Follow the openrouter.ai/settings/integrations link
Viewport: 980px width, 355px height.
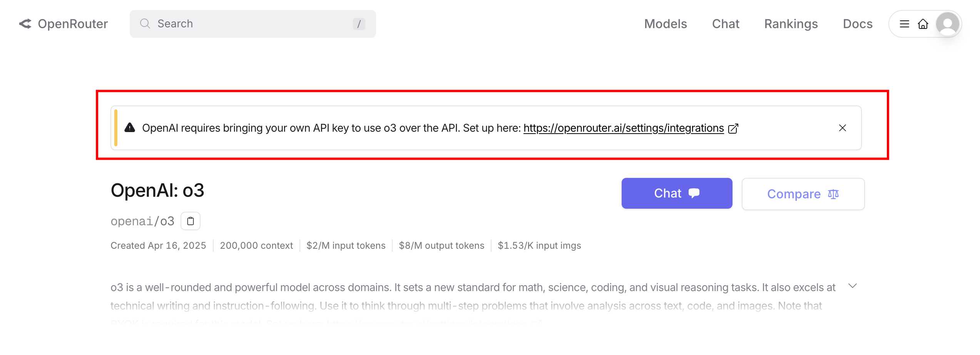pyautogui.click(x=624, y=128)
